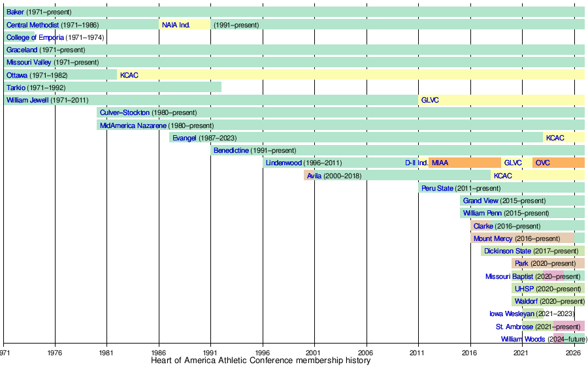Click the Missouri Valley link
Image resolution: width=588 pixels, height=369 pixels.
[29, 62]
